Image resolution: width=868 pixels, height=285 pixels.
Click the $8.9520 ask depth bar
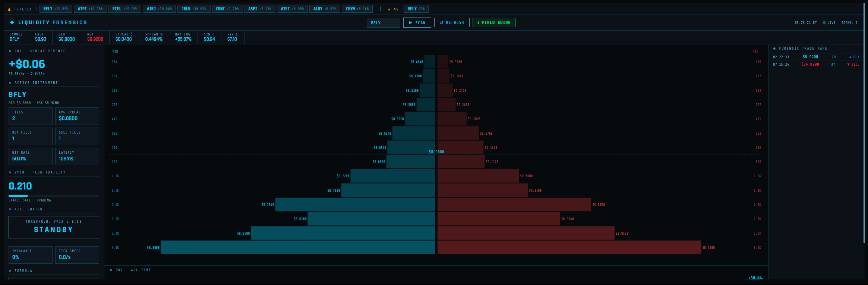coord(526,234)
